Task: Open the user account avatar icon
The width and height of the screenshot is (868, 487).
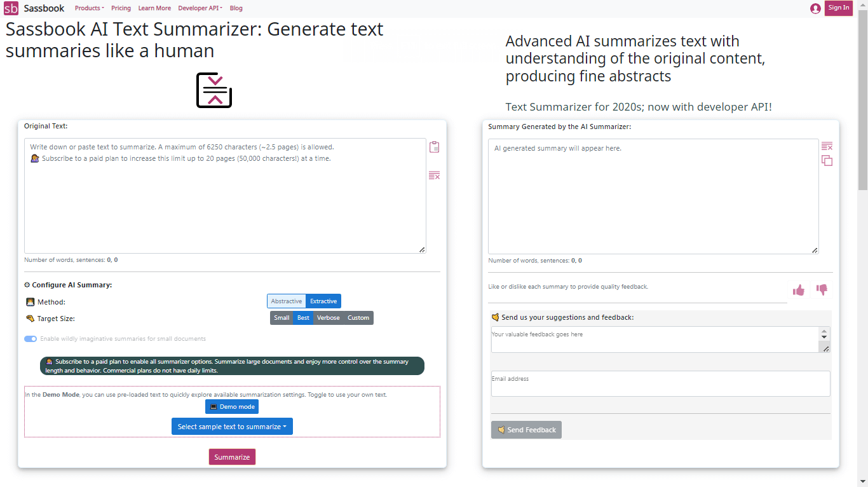Action: (815, 8)
